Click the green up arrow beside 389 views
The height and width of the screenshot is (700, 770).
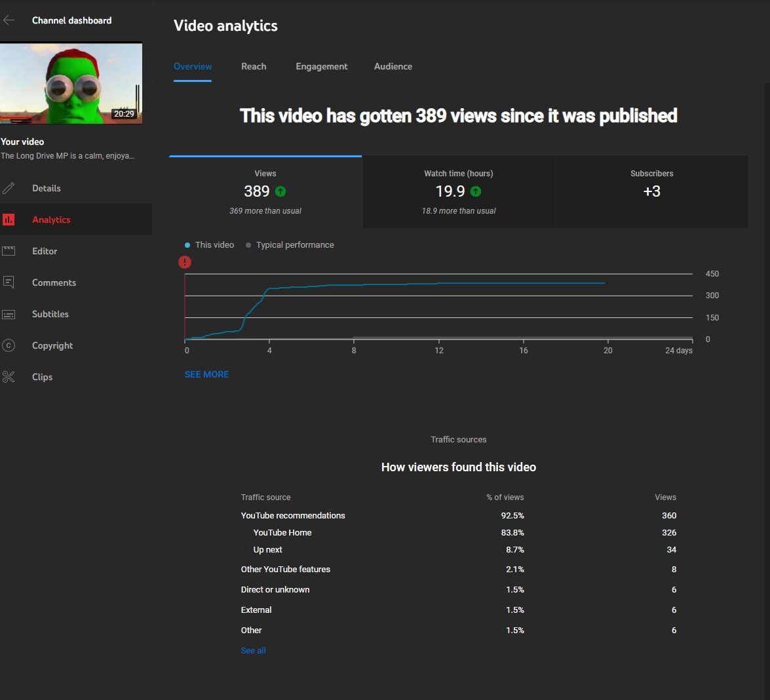tap(280, 191)
